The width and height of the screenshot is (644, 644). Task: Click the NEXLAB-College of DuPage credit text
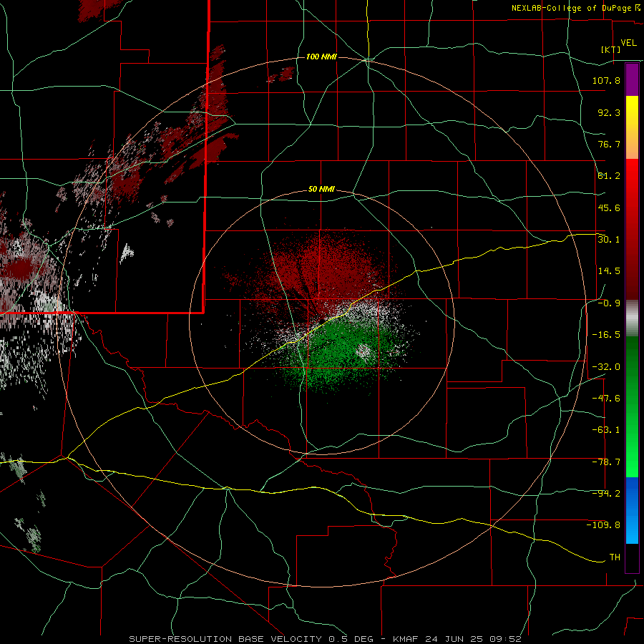[x=571, y=8]
